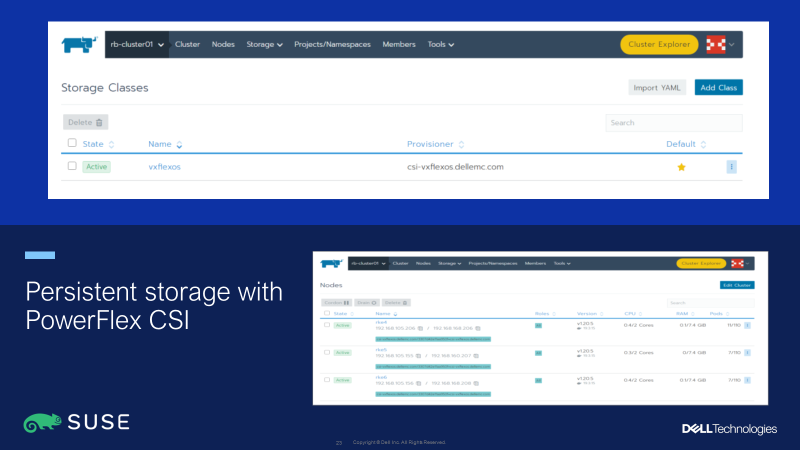The height and width of the screenshot is (450, 800).
Task: Open the rke5 node link
Action: (x=381, y=350)
